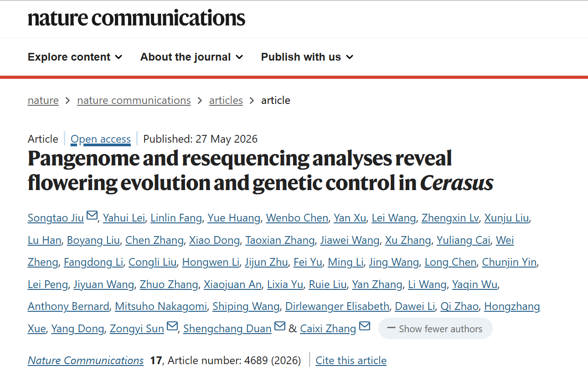This screenshot has width=588, height=376.
Task: Click author name Anthony Bernard
Action: (x=68, y=306)
